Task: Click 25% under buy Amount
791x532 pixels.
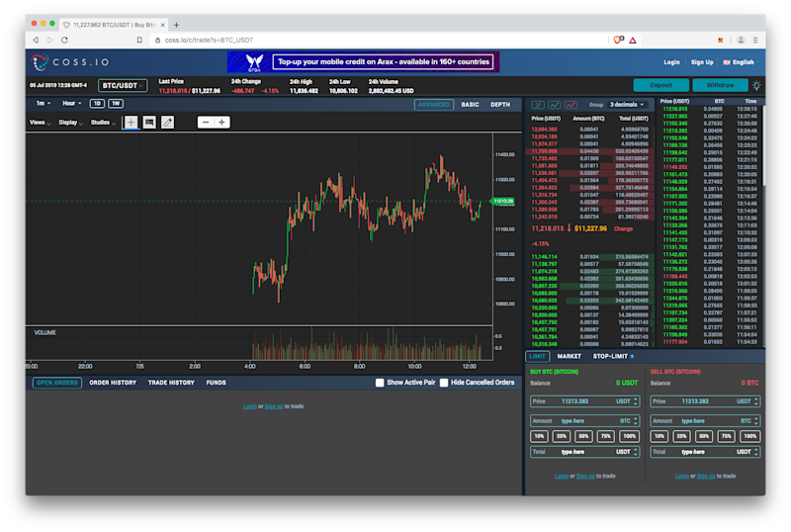Action: point(561,436)
